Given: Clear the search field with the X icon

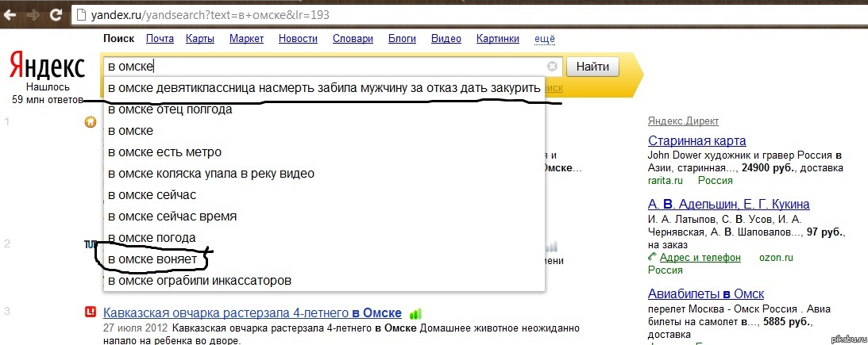Looking at the screenshot, I should pos(552,67).
